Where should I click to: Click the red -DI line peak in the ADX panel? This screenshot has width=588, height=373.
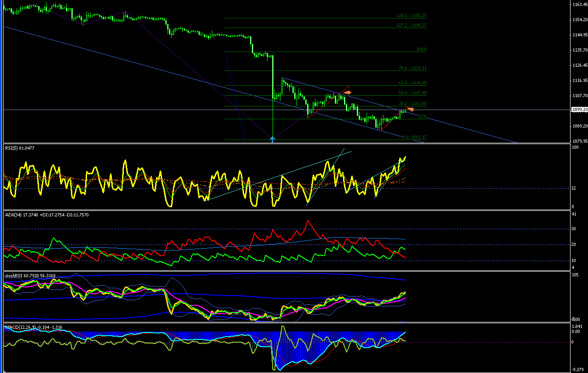click(308, 221)
